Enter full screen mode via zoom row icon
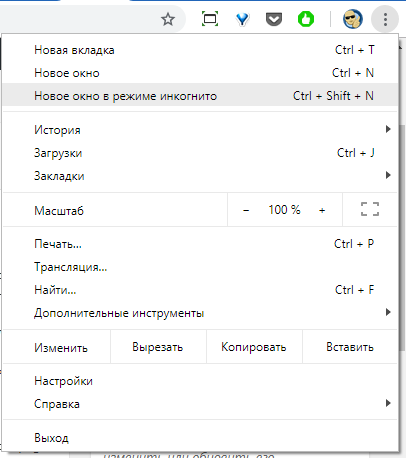This screenshot has width=406, height=458. tap(370, 209)
